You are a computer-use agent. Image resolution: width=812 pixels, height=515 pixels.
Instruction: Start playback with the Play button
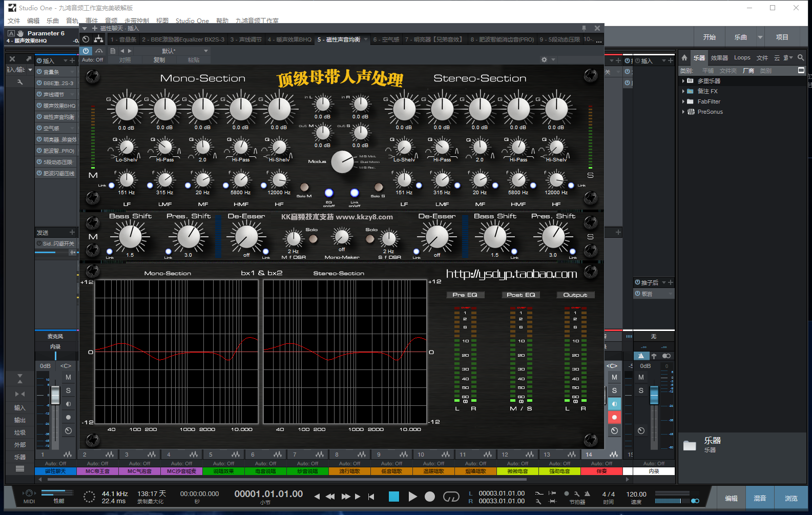[412, 496]
